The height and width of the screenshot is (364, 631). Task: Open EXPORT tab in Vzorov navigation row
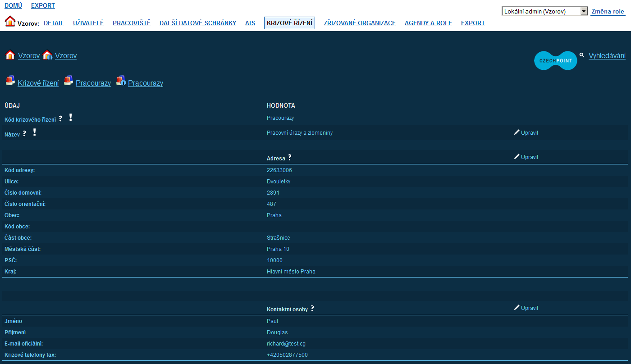(473, 23)
